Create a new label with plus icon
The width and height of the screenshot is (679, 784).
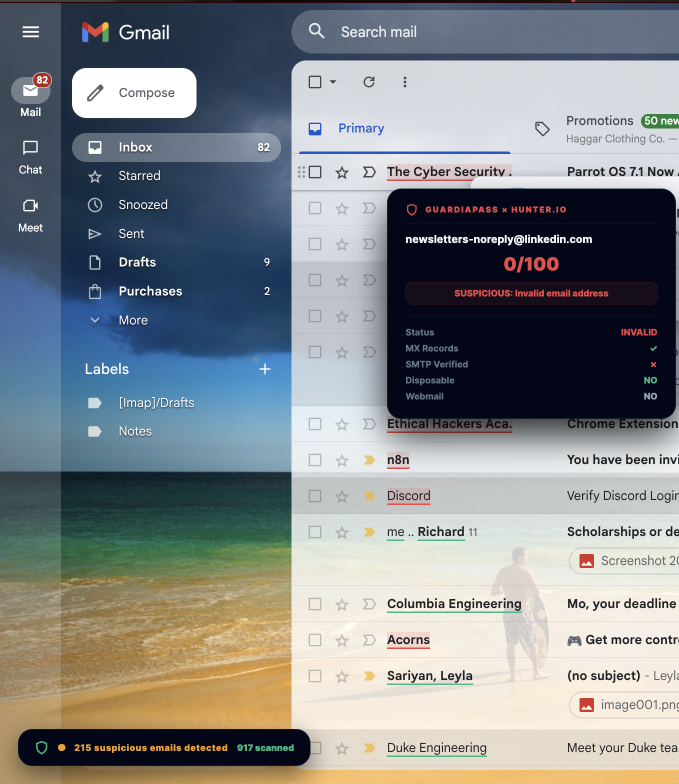pos(265,369)
